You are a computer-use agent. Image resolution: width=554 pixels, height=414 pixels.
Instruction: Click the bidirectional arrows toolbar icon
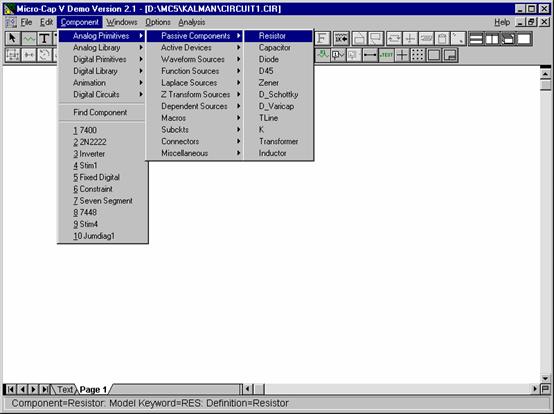pyautogui.click(x=394, y=38)
